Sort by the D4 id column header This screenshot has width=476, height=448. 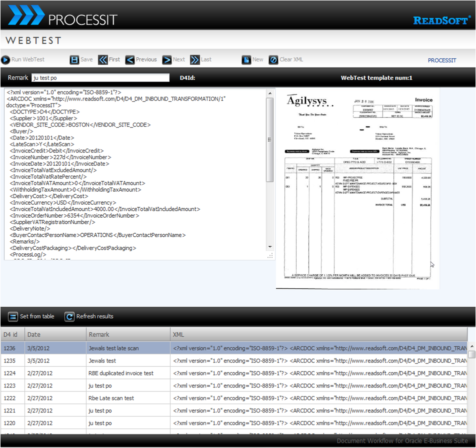(x=12, y=335)
